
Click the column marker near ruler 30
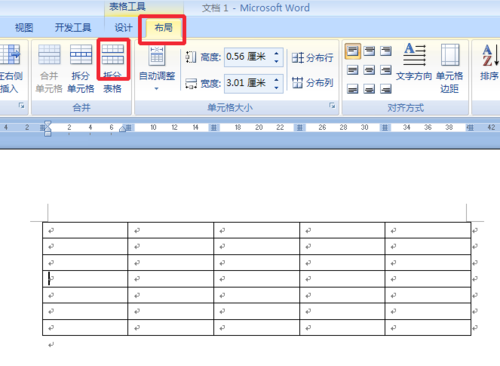pyautogui.click(x=385, y=128)
